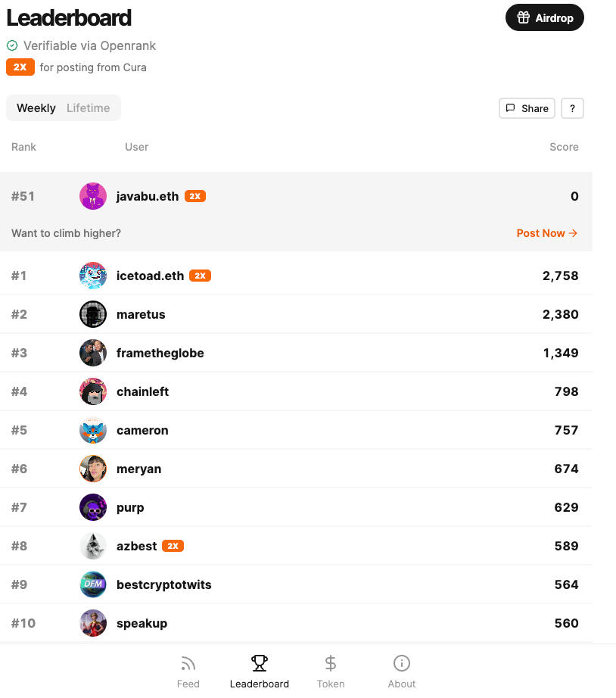
Task: Click the Leaderboard trophy icon
Action: (260, 664)
